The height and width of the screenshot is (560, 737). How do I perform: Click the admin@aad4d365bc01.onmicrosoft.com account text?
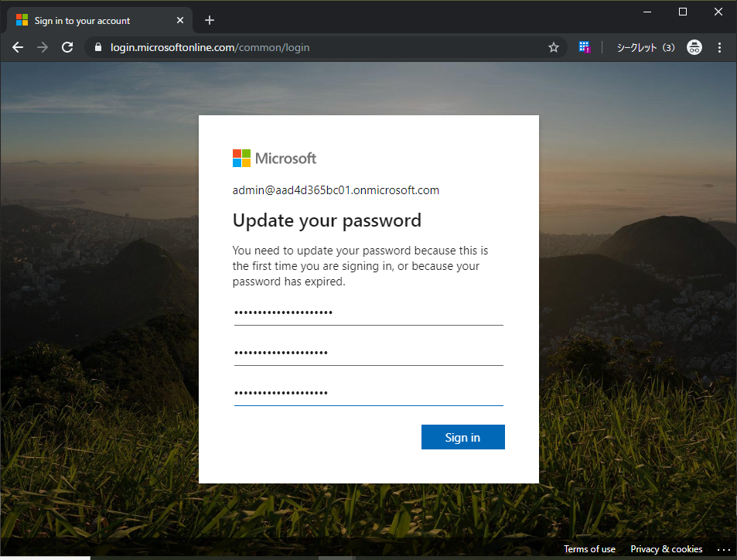pyautogui.click(x=336, y=190)
